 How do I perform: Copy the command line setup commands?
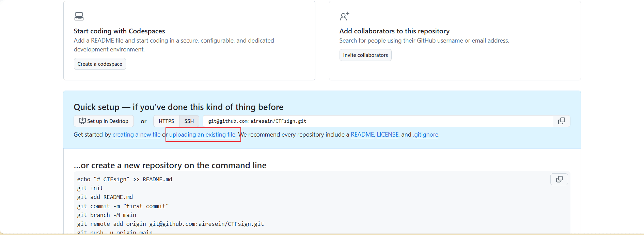[x=559, y=179]
